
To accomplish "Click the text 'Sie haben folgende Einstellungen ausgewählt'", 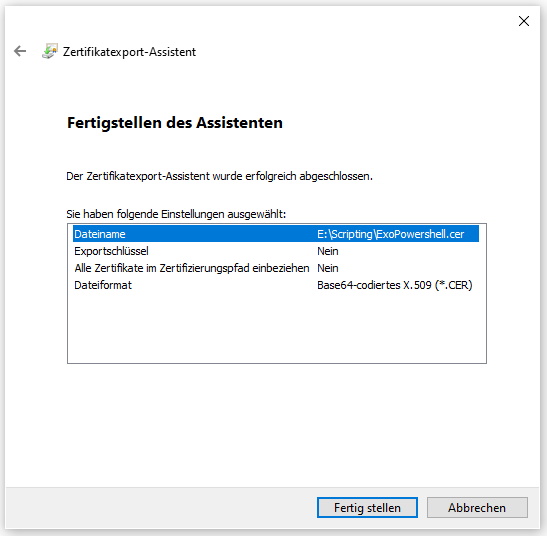I will click(x=176, y=214).
